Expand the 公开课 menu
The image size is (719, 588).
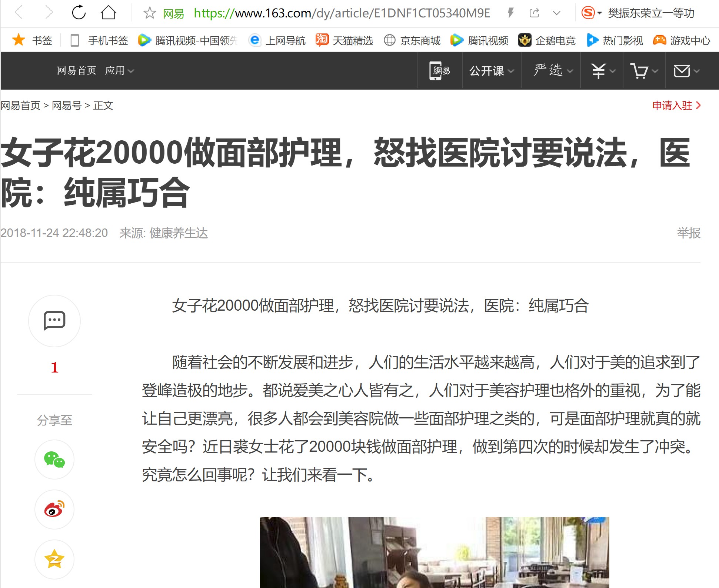[x=492, y=71]
